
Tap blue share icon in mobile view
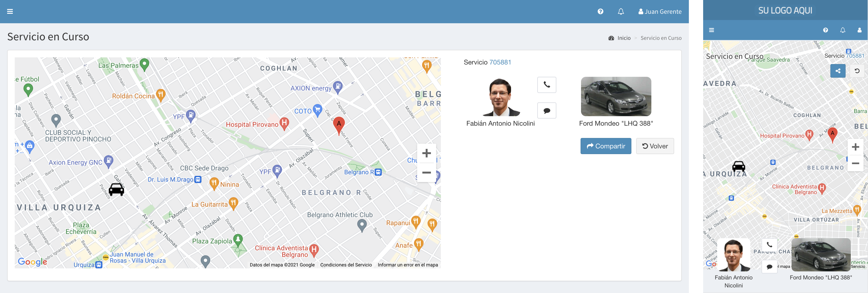pos(838,71)
